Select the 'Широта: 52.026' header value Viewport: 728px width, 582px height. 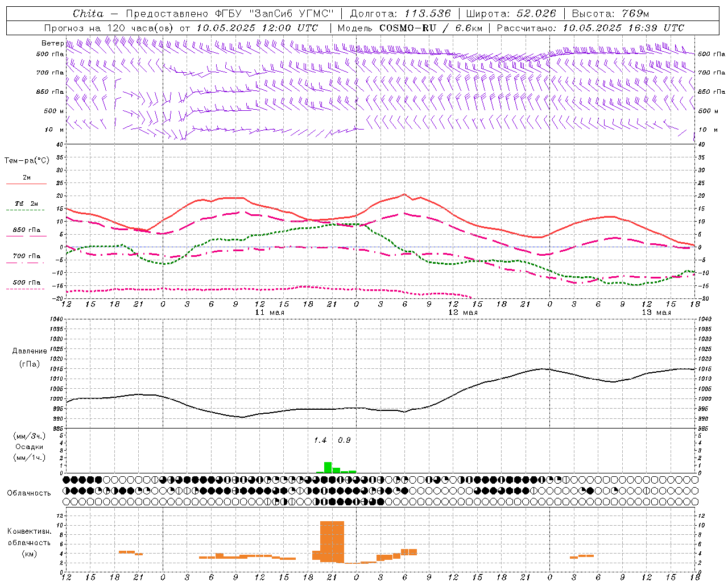point(511,14)
